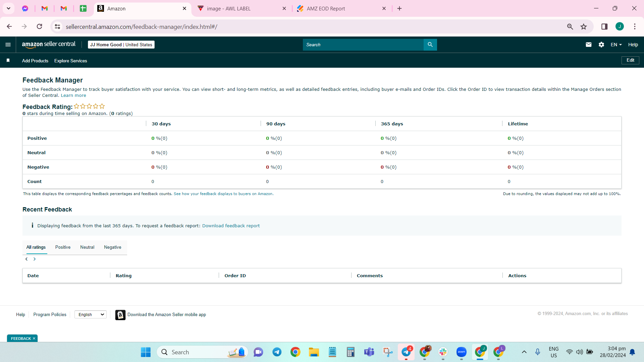Click the search magnifier button in Seller Central

click(x=430, y=45)
